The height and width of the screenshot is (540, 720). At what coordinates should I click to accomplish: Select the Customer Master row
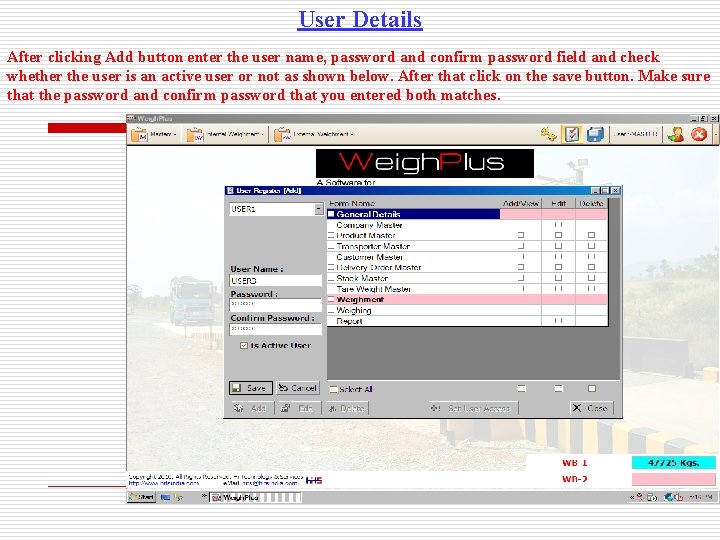[x=467, y=257]
